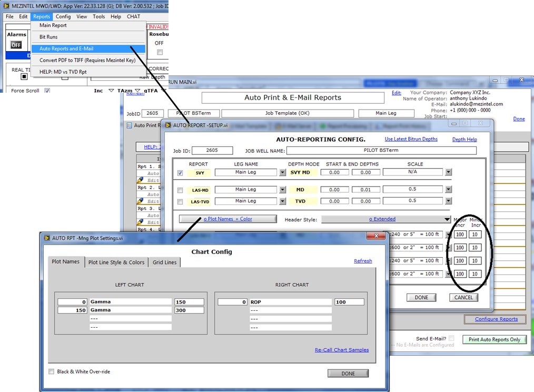Open the SVY leg name dropdown
534x392 pixels.
point(283,172)
